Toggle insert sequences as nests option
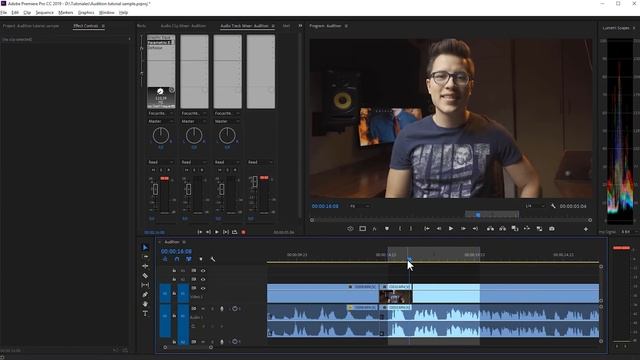Screen dimensions: 640x360 click(x=165, y=259)
